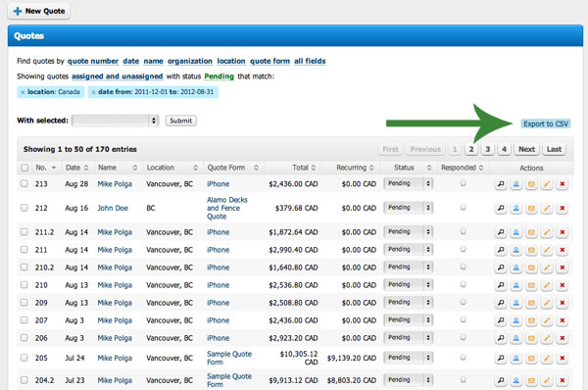Go to page 3 of results

(x=487, y=149)
